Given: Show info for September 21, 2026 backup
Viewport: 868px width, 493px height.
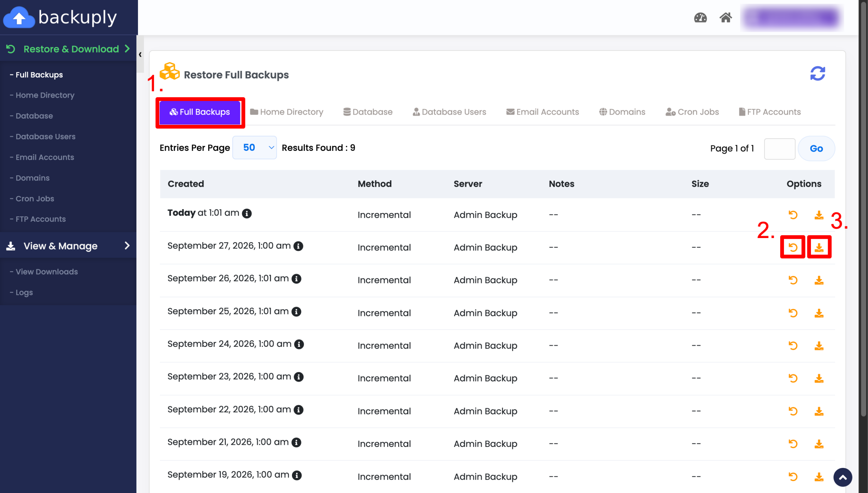Looking at the screenshot, I should coord(296,442).
